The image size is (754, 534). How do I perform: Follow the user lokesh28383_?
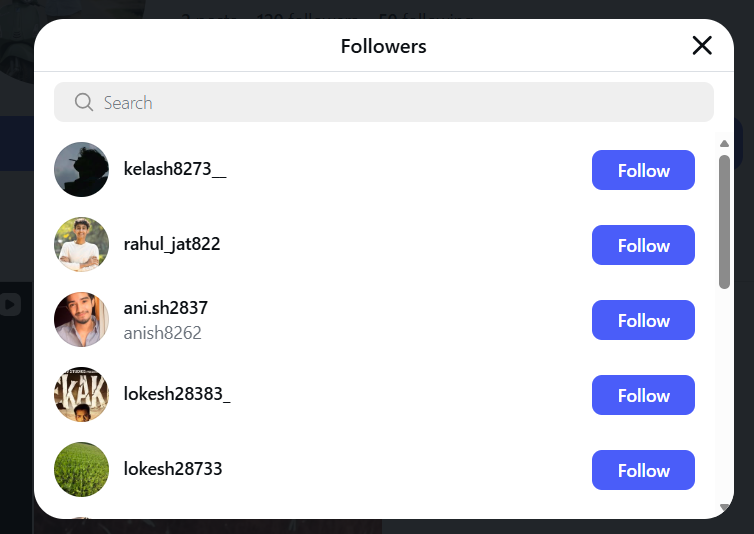643,395
